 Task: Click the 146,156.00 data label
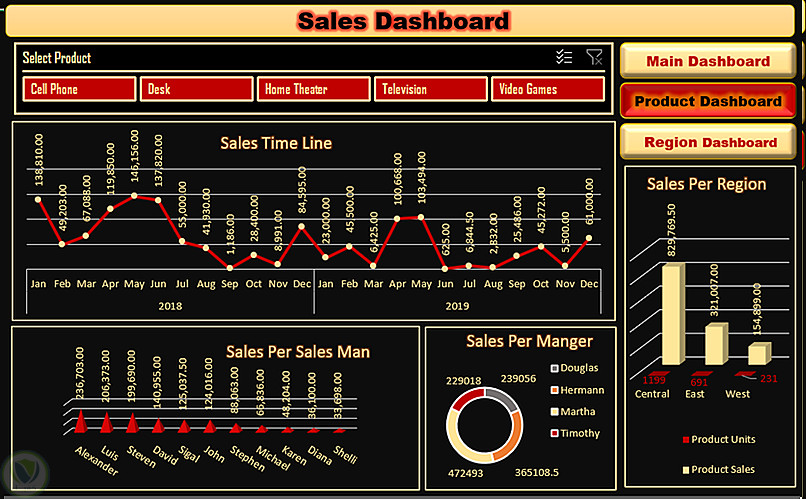[134, 156]
